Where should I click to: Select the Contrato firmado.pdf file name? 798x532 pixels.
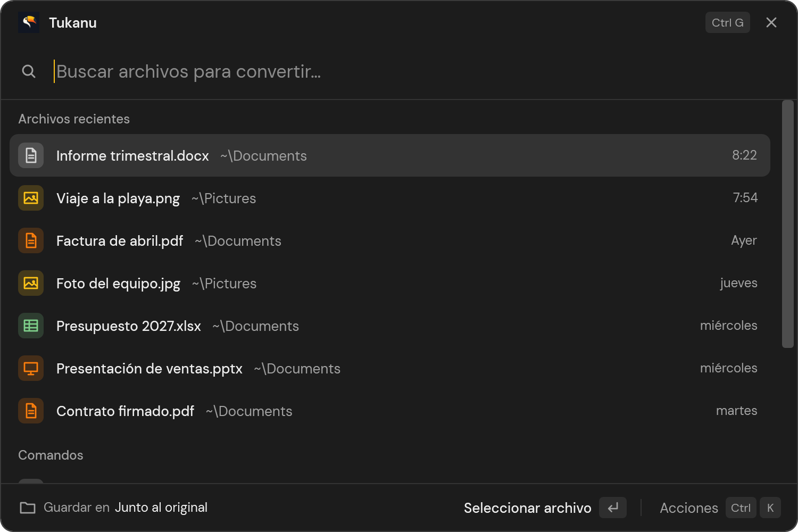click(125, 411)
